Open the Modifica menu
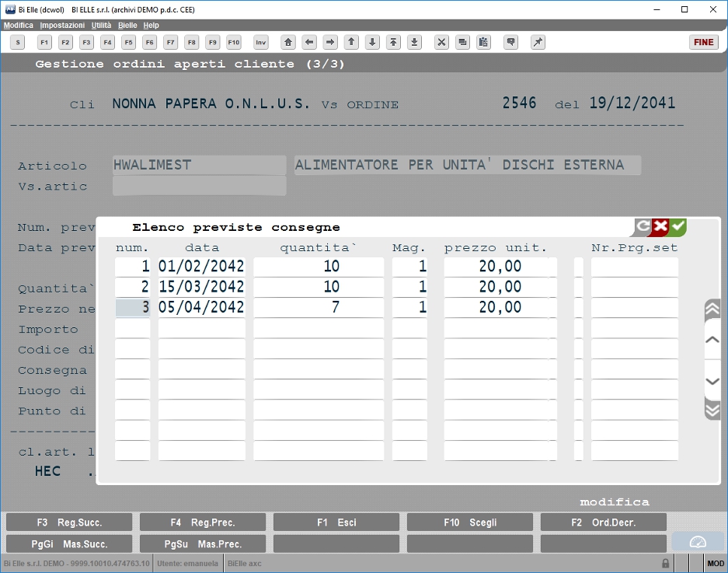The width and height of the screenshot is (728, 573). tap(19, 25)
